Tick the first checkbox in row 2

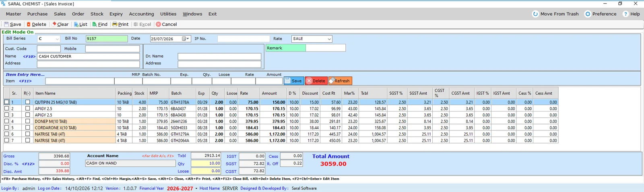pyautogui.click(x=6, y=109)
